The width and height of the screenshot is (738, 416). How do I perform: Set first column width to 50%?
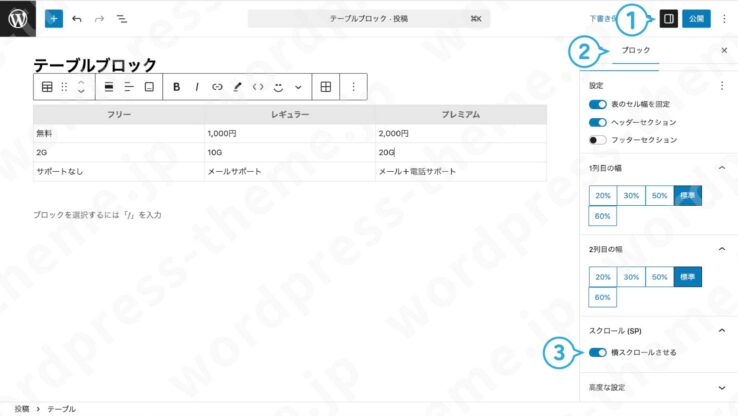click(659, 196)
